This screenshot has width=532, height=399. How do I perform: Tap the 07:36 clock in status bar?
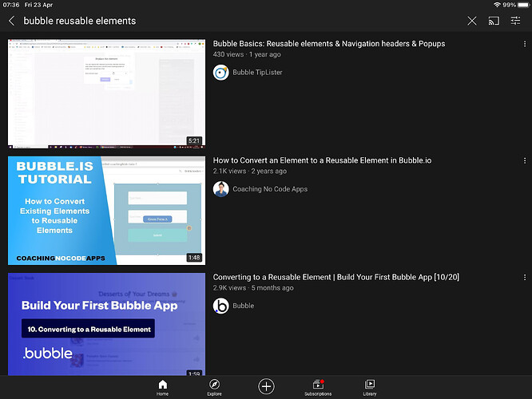click(11, 5)
